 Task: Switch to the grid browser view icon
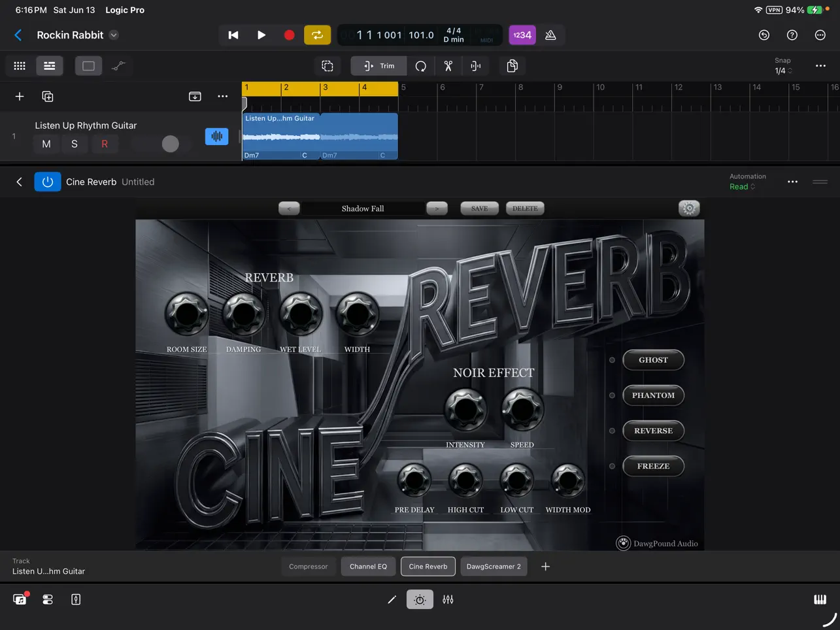[x=20, y=66]
